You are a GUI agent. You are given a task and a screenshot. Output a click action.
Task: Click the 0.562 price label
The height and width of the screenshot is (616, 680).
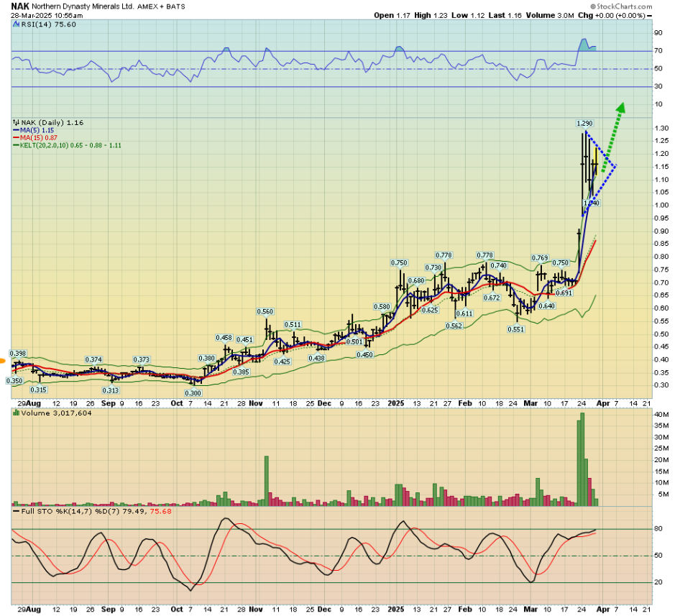point(454,326)
